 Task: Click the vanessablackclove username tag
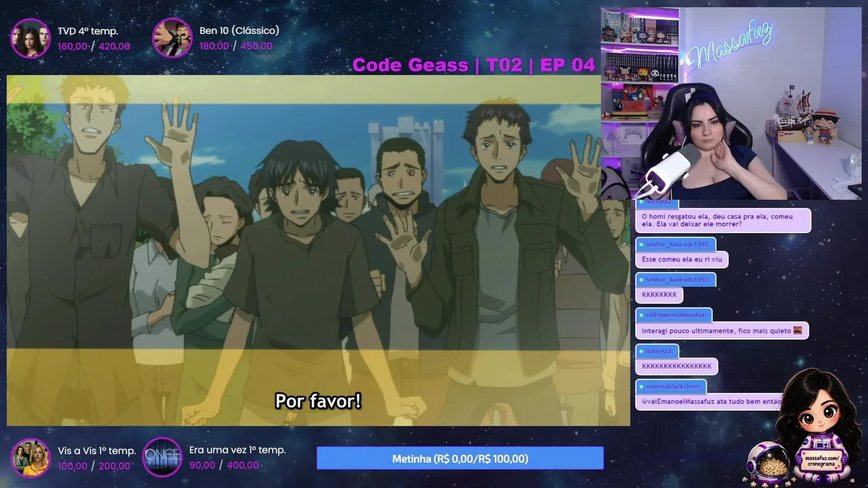tap(671, 386)
